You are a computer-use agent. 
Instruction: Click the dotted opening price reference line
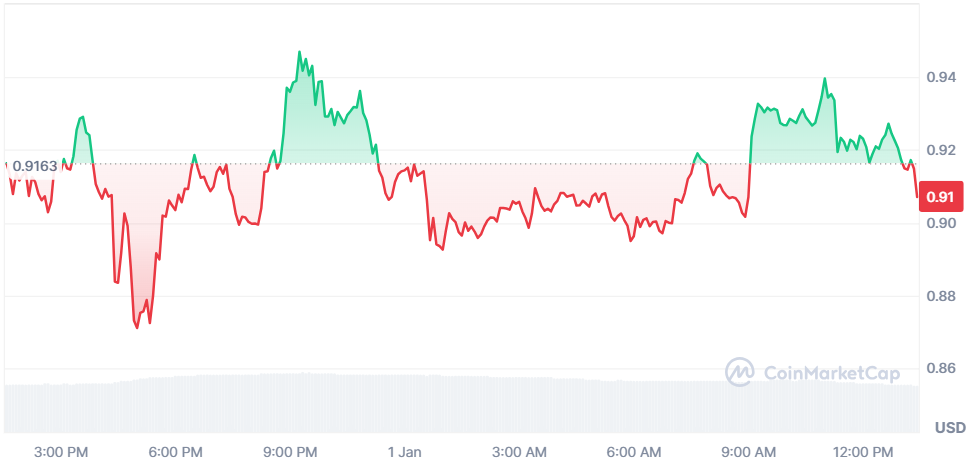(x=500, y=164)
